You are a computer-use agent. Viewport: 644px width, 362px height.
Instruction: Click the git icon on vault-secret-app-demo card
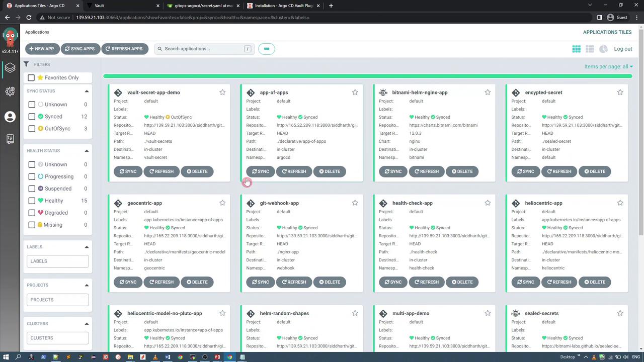point(118,93)
